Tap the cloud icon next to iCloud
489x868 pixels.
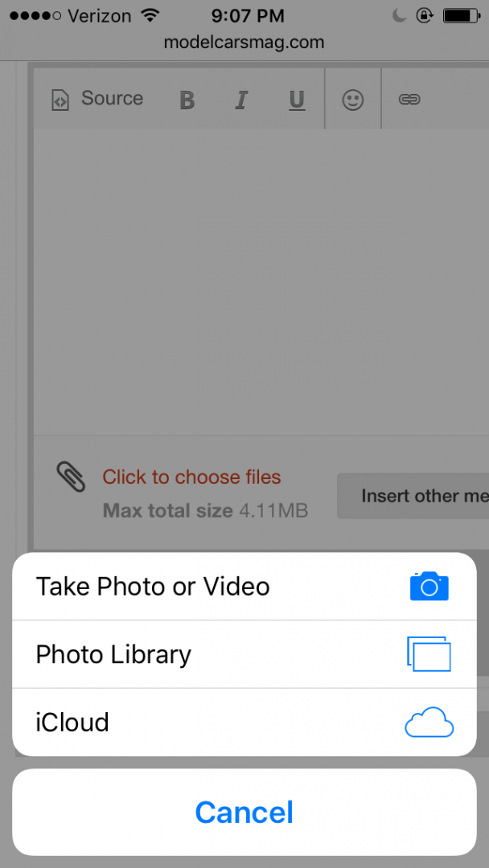(x=429, y=722)
